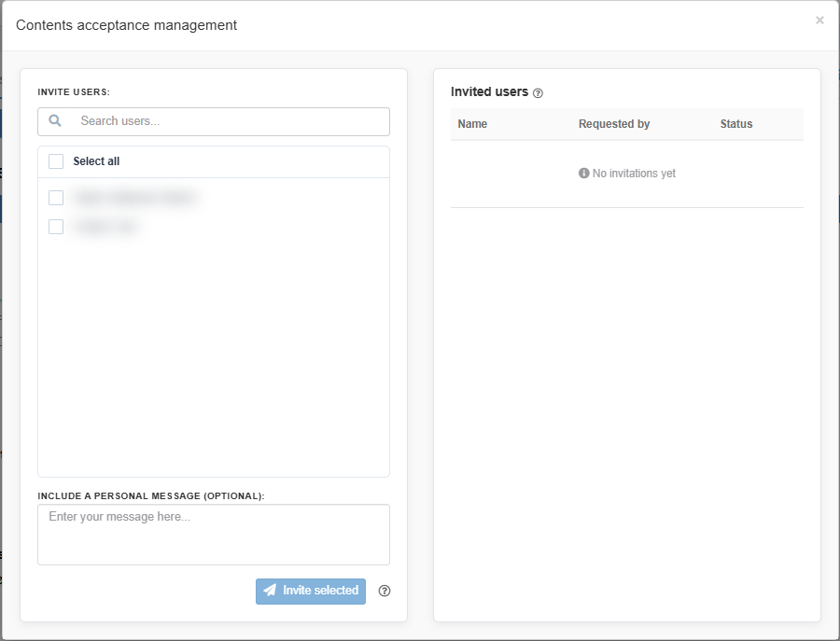Viewport: 840px width, 641px height.
Task: Tick the Select all checkbox
Action: click(x=56, y=161)
